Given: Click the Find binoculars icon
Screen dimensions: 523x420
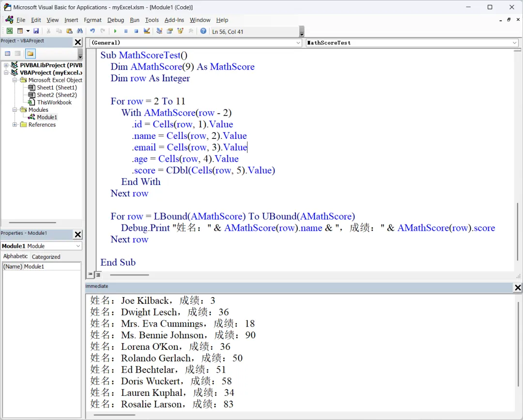Looking at the screenshot, I should tap(80, 31).
